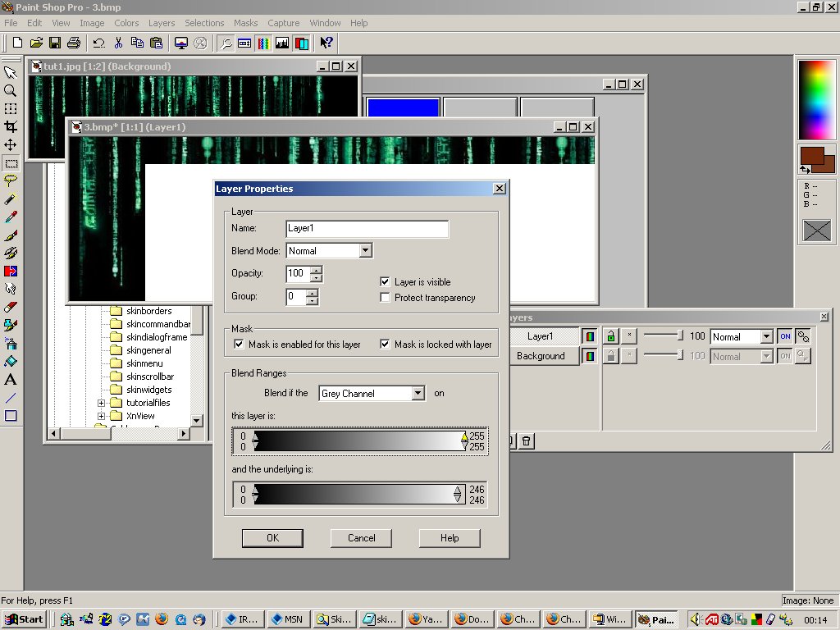The image size is (840, 630).
Task: Decrease Opacity with the down spinner arrow
Action: (317, 277)
